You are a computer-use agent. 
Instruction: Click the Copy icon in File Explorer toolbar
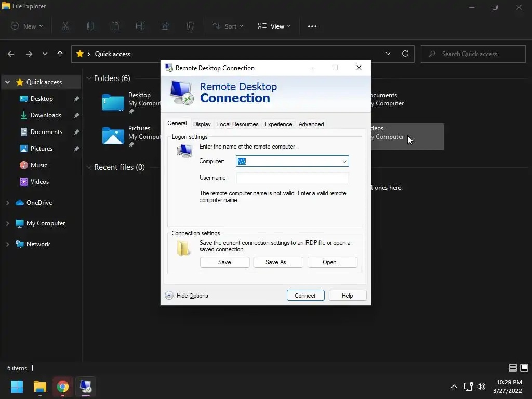pyautogui.click(x=90, y=26)
